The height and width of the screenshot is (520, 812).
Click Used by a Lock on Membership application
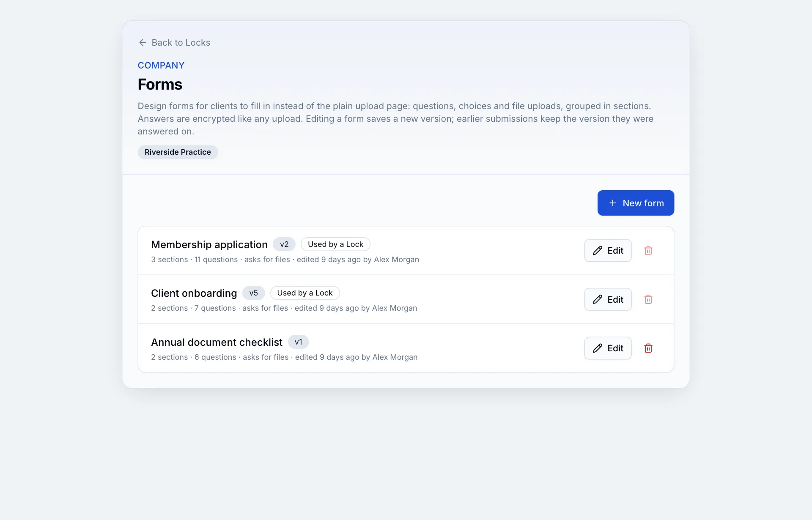coord(335,244)
